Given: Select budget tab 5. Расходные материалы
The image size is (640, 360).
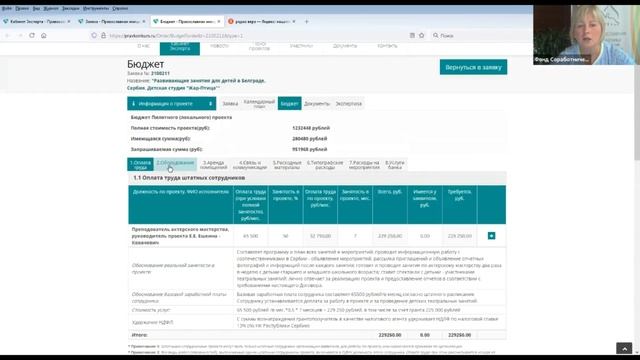Looking at the screenshot, I should [x=287, y=165].
